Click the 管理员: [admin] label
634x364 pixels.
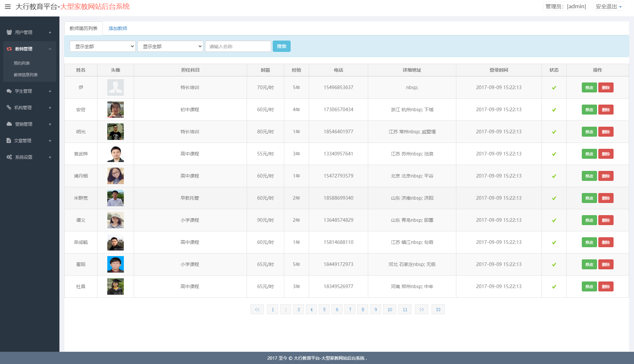566,7
